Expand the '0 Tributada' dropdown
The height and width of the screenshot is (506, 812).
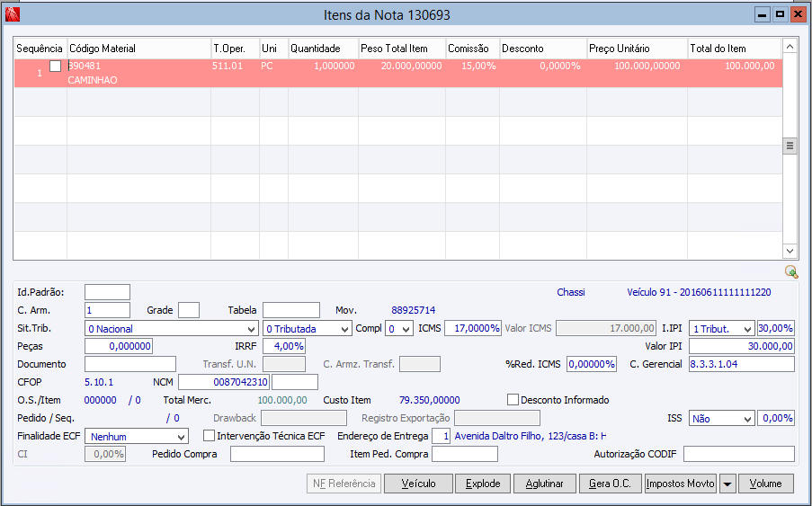tap(307, 329)
